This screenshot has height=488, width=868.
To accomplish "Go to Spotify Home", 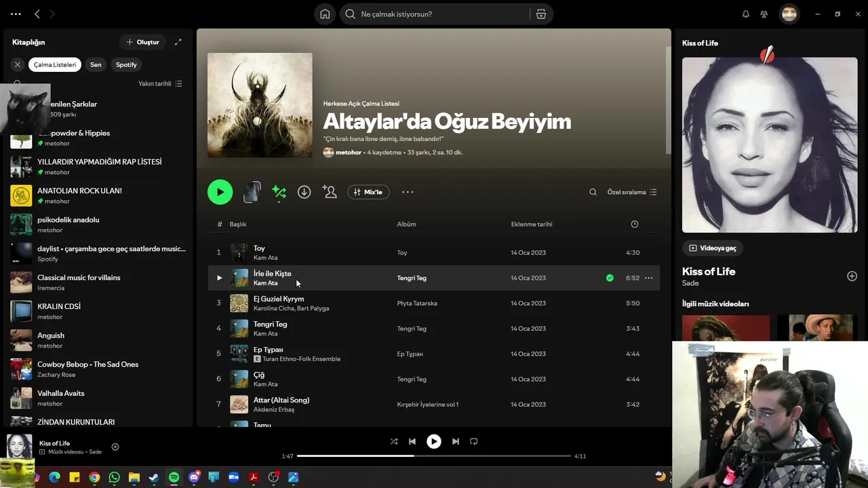I will 325,14.
